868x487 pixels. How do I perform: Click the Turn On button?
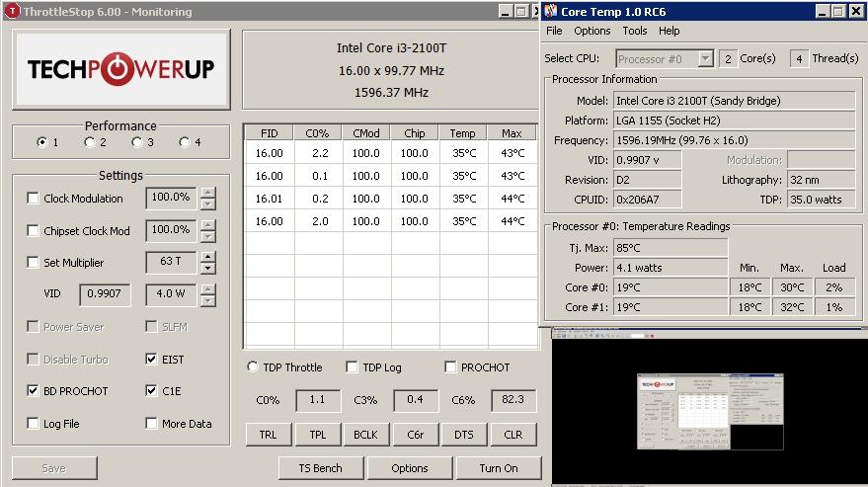pos(499,468)
